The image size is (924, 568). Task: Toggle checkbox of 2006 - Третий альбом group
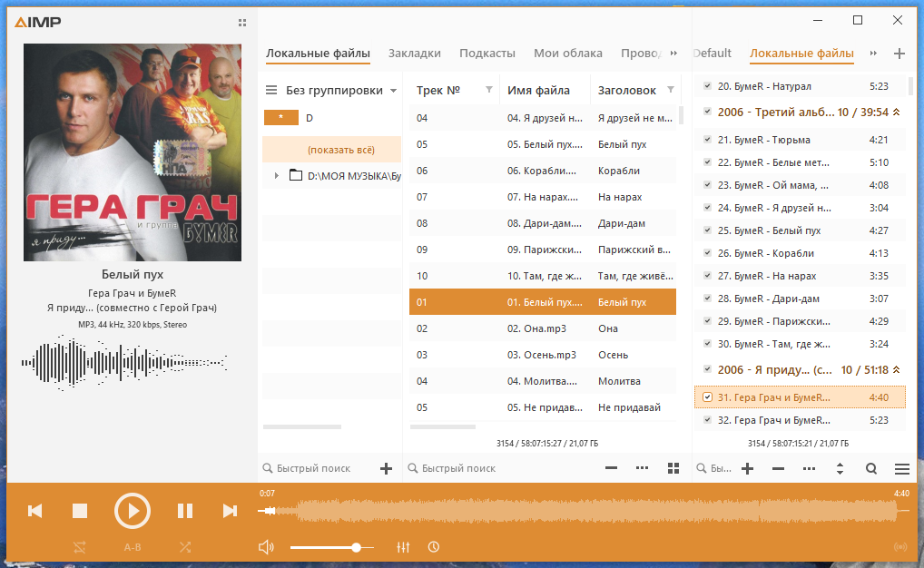(707, 112)
